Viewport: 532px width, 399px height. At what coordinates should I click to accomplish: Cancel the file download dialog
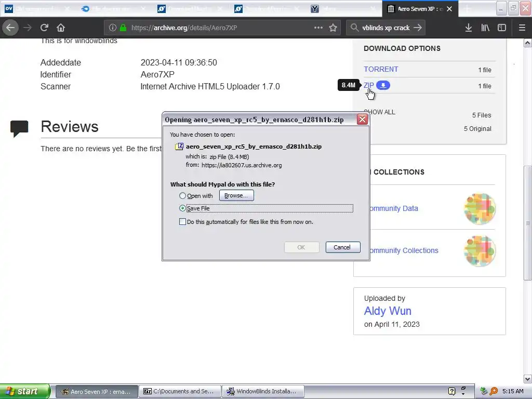pyautogui.click(x=343, y=247)
